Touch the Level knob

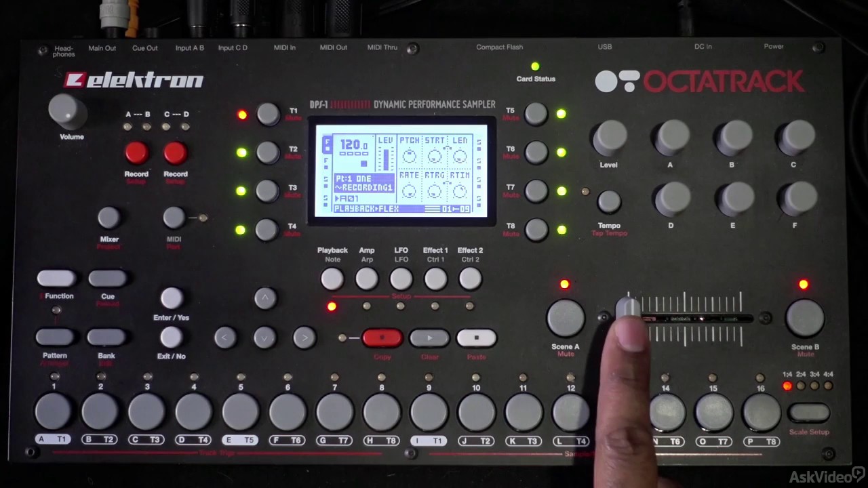[x=610, y=138]
